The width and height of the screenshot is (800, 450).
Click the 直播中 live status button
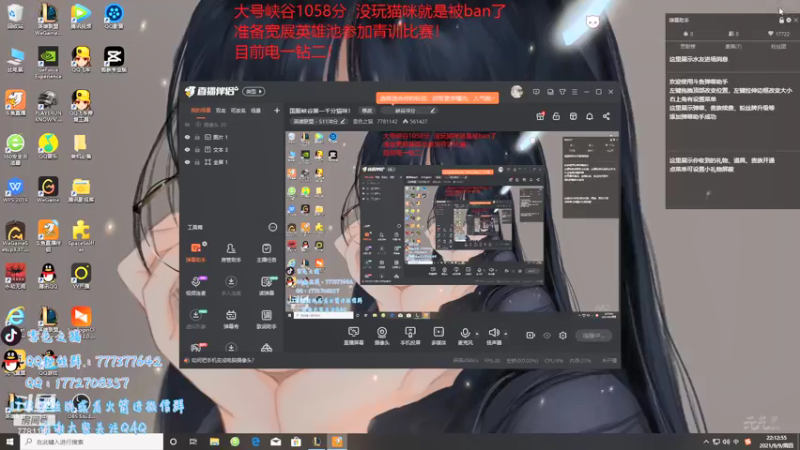[593, 335]
